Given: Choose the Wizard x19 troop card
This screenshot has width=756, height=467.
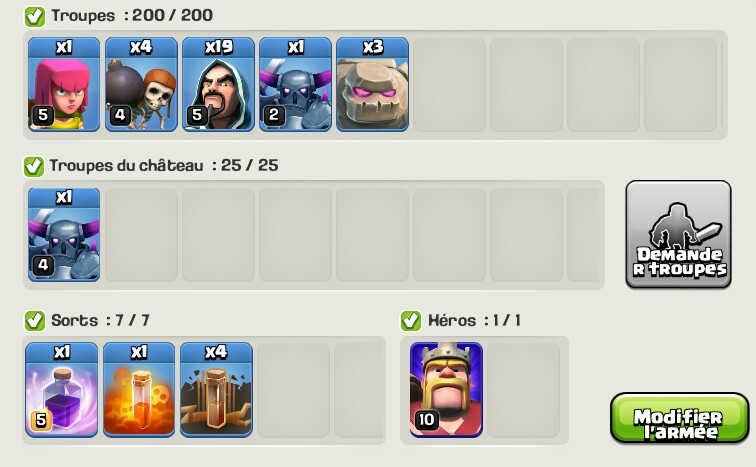Looking at the screenshot, I should point(218,84).
